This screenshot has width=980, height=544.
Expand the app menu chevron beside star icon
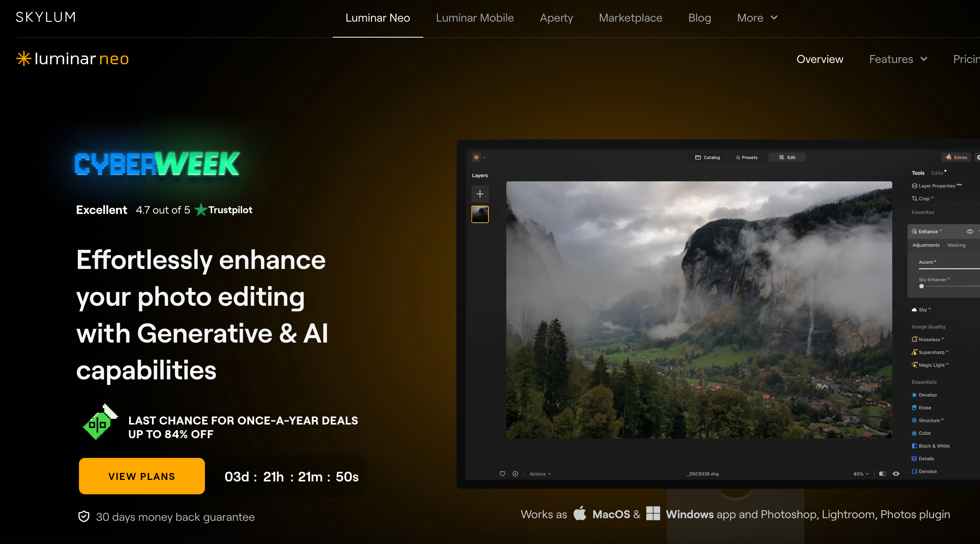[484, 157]
